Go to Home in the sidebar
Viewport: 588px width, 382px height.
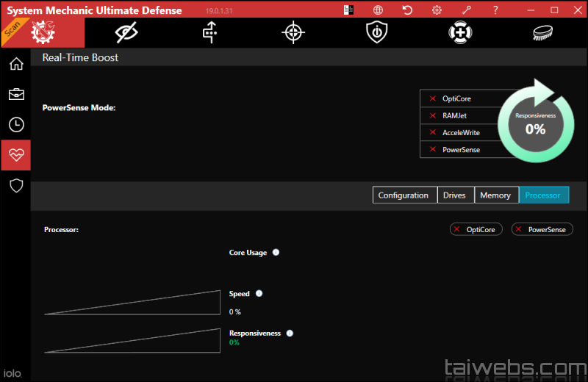(15, 64)
